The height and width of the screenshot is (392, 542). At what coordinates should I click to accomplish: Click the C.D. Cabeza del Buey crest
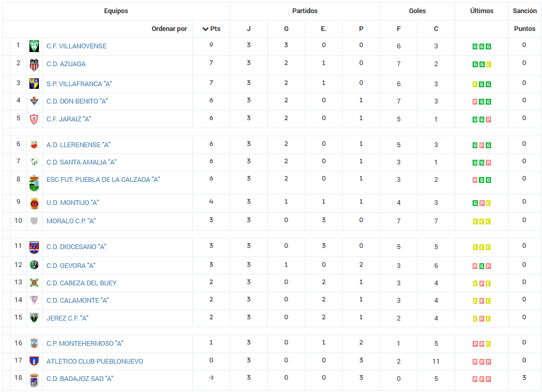(34, 283)
